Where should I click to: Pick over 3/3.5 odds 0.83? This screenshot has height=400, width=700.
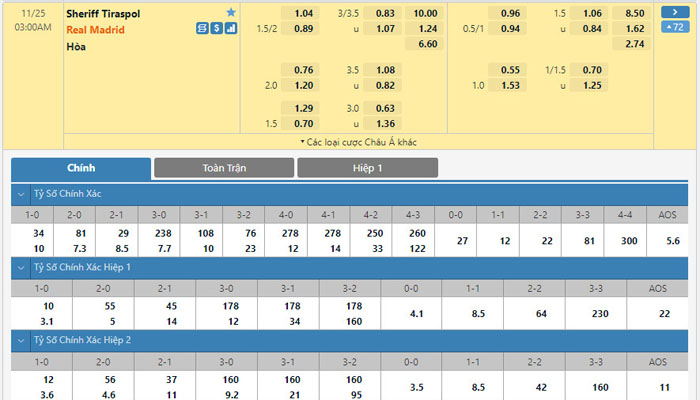(382, 13)
